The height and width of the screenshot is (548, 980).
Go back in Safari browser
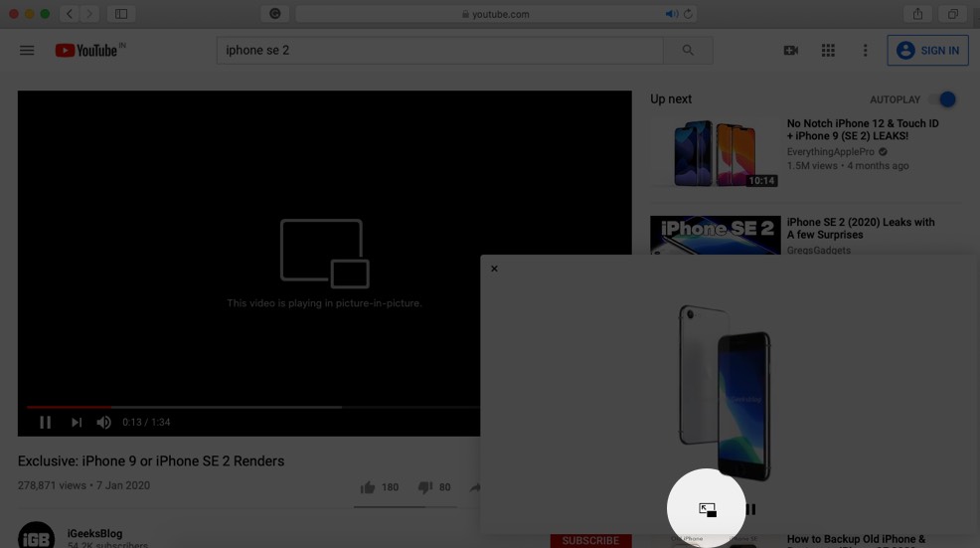pos(70,14)
